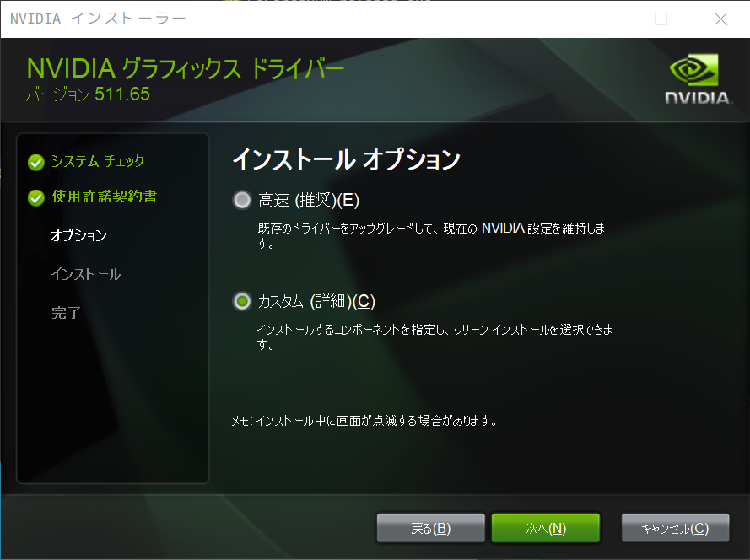The width and height of the screenshot is (750, 560).
Task: Click the NVIDIA インストーラー window title
Action: pos(98,19)
